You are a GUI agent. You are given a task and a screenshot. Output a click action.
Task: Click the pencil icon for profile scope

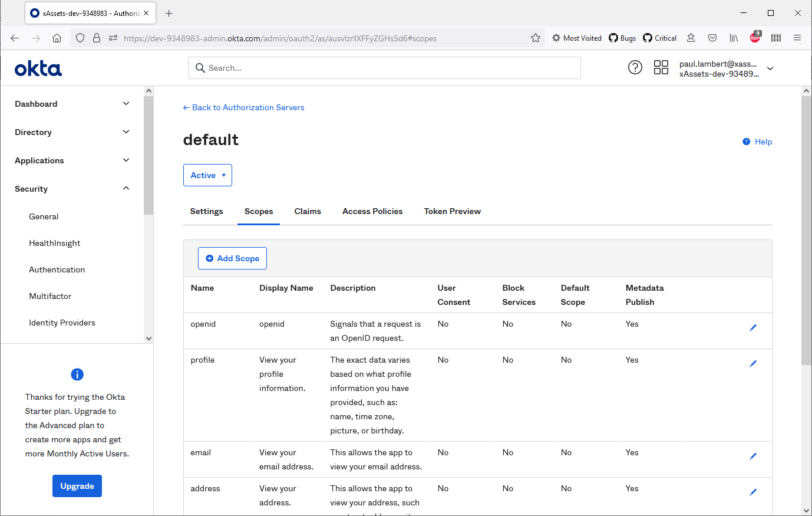pos(752,364)
